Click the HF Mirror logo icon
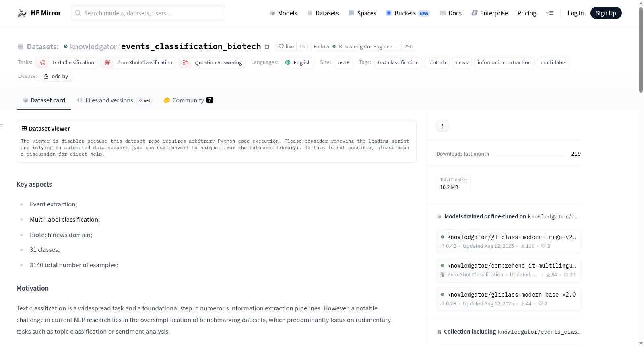 tap(22, 13)
